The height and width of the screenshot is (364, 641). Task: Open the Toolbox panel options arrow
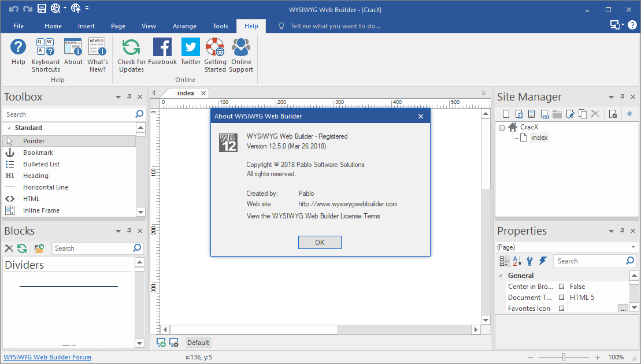(x=118, y=97)
